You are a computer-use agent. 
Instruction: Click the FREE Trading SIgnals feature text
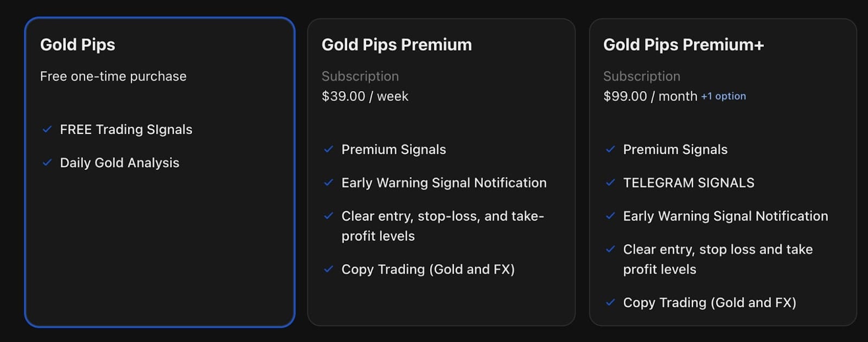(x=126, y=129)
